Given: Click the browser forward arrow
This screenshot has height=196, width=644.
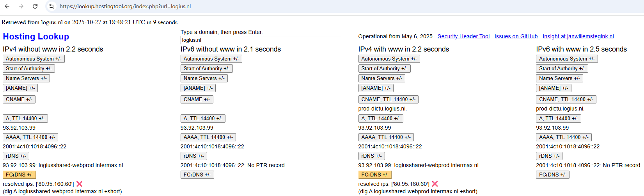Looking at the screenshot, I should click(x=21, y=6).
